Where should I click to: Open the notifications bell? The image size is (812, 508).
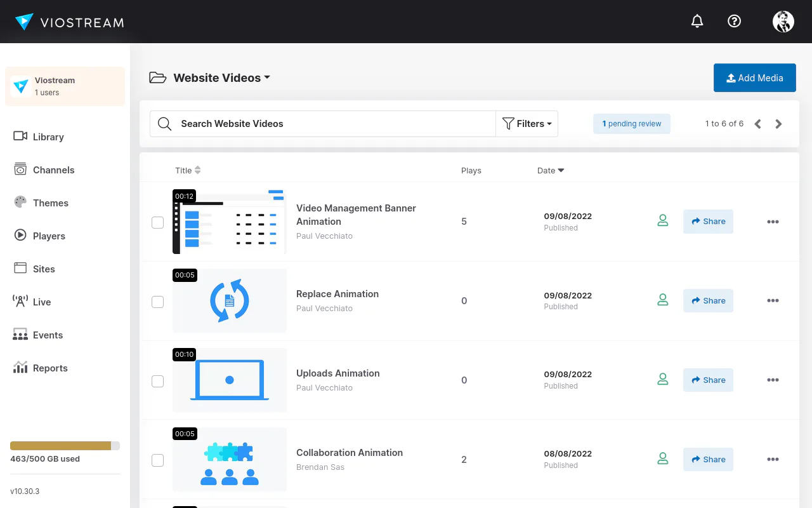(x=697, y=22)
